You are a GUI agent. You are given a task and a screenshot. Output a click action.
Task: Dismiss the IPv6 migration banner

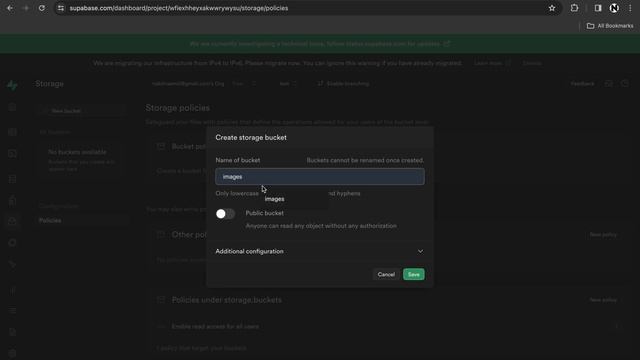[532, 63]
